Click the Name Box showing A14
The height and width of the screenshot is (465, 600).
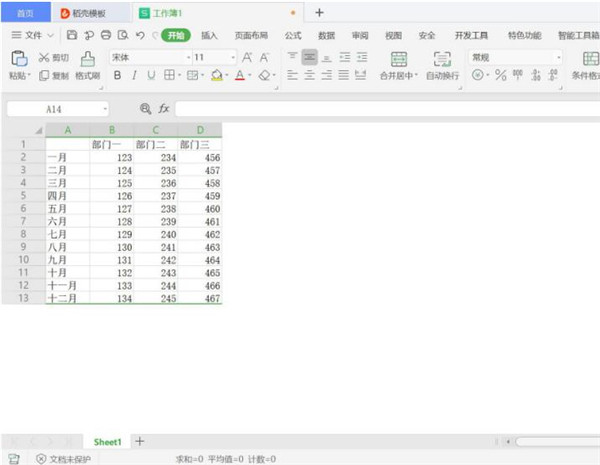click(57, 109)
